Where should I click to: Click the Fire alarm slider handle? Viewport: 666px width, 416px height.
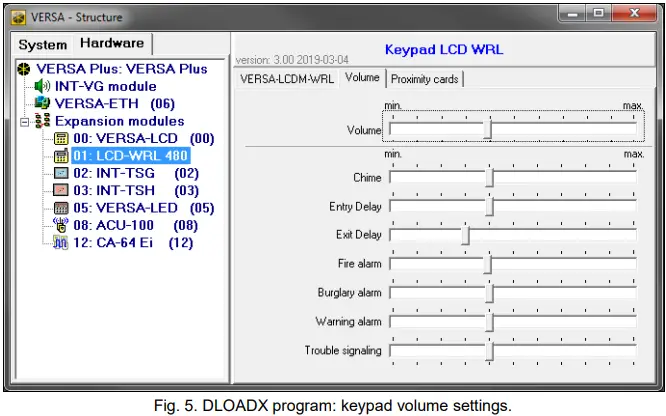coord(488,264)
